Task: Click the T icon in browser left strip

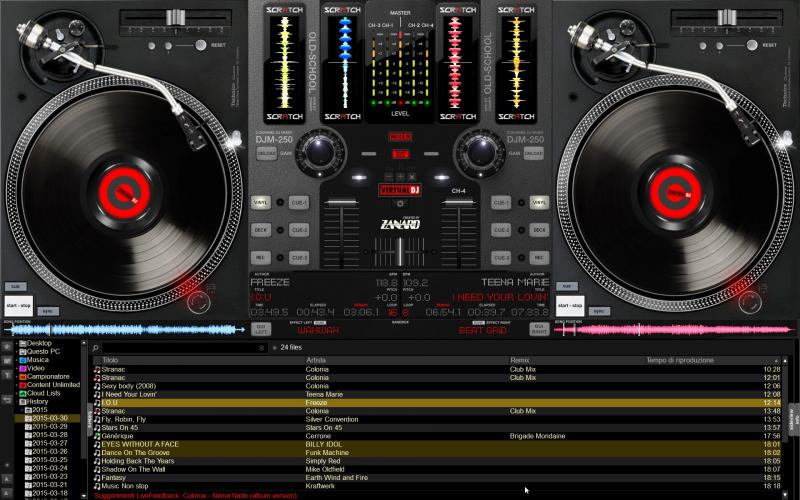Action: tap(7, 375)
